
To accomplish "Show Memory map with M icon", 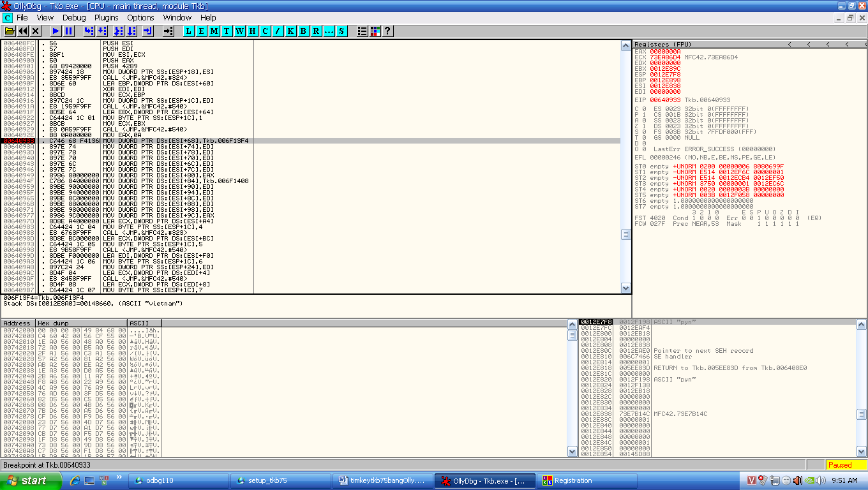I will pyautogui.click(x=214, y=31).
